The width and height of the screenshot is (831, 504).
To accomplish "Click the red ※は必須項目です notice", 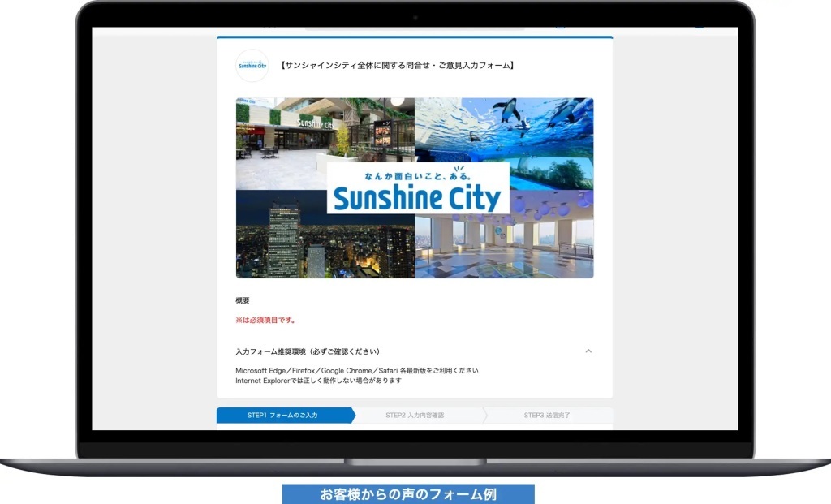I will click(265, 320).
